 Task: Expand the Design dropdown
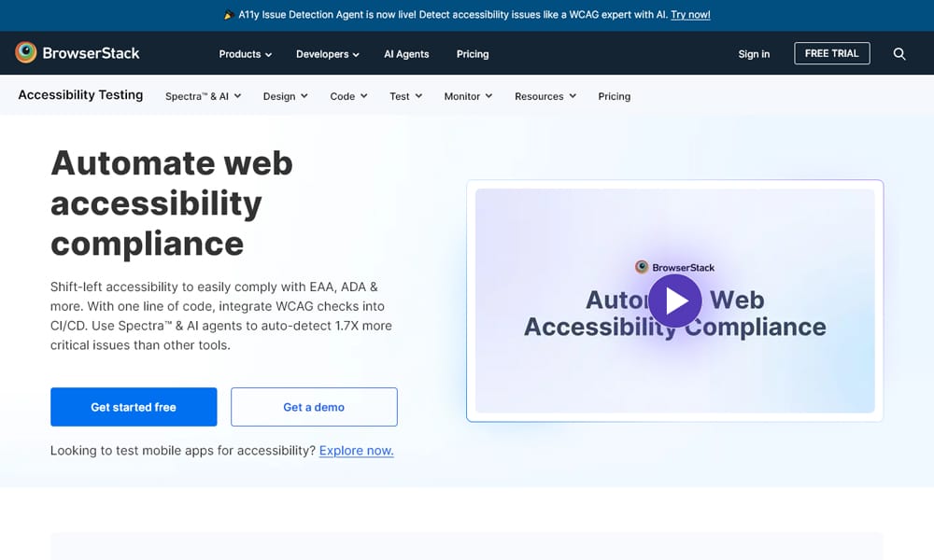pyautogui.click(x=285, y=96)
